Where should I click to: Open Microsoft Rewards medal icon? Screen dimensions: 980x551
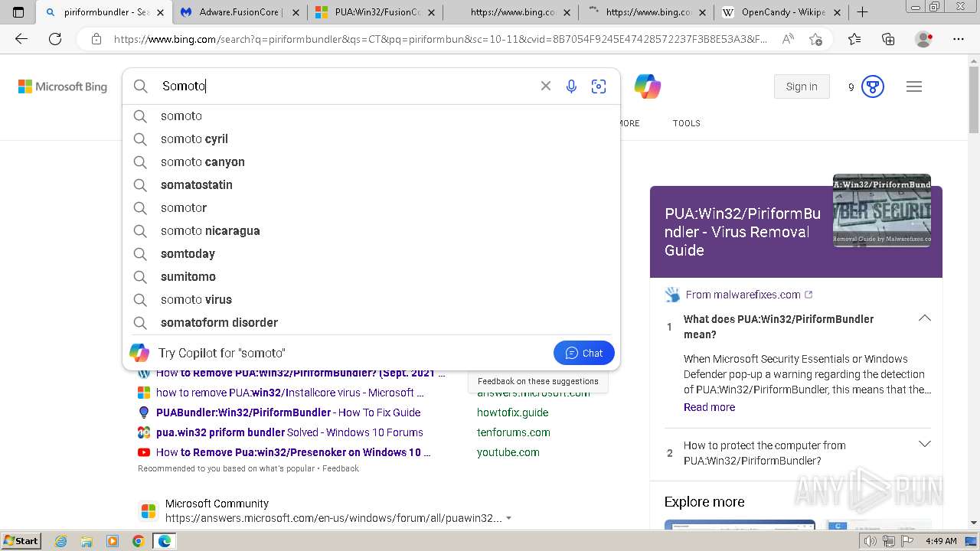point(873,86)
